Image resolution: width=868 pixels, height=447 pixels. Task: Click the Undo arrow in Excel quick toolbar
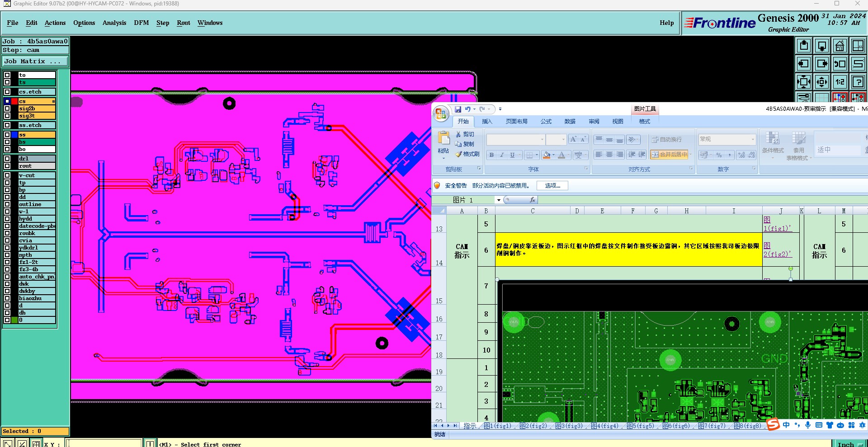467,109
